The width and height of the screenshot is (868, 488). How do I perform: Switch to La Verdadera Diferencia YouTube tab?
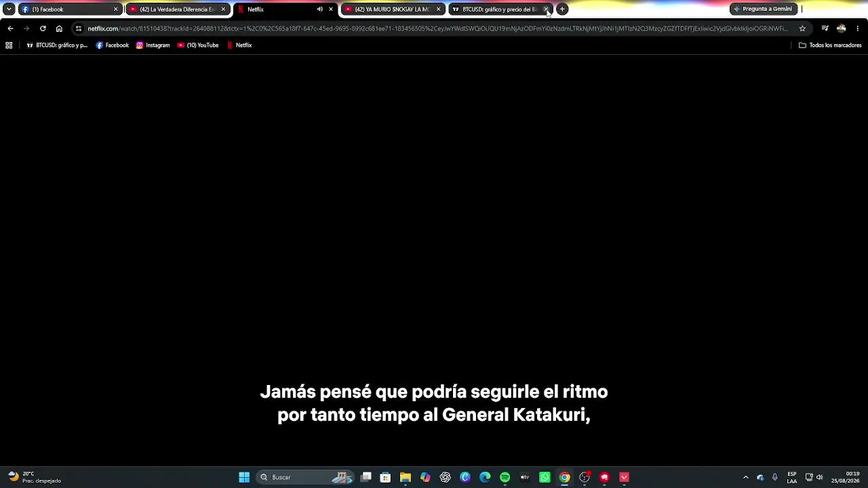click(177, 9)
